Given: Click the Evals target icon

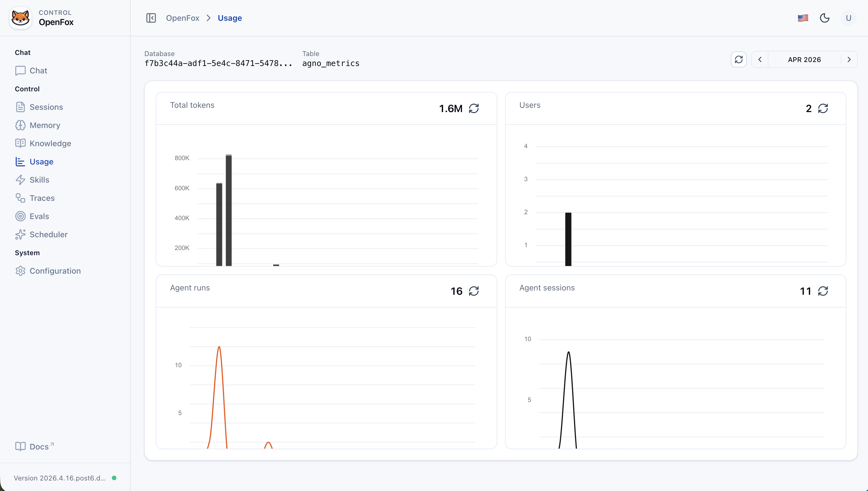Looking at the screenshot, I should [20, 216].
